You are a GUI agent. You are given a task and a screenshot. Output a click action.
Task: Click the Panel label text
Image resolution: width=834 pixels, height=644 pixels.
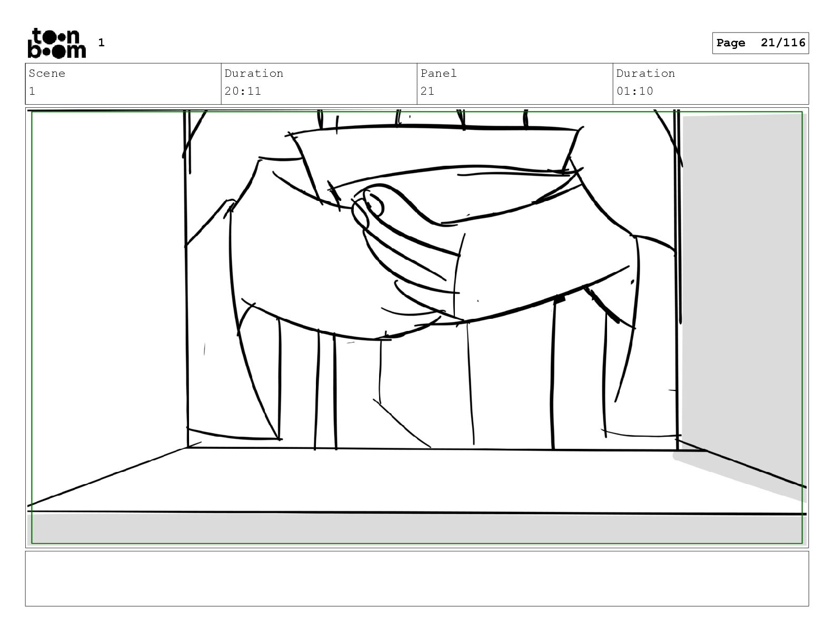(439, 73)
